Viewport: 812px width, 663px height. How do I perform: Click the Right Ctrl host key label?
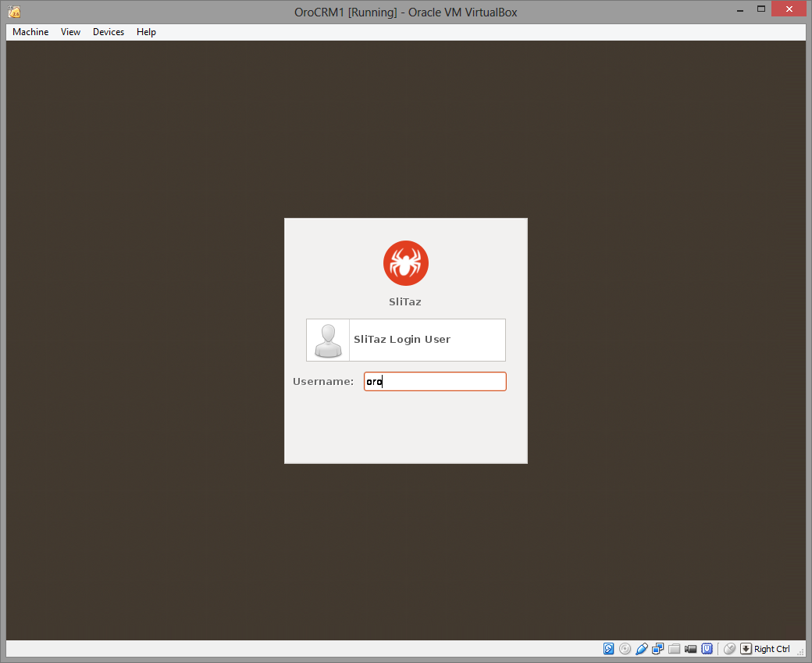pyautogui.click(x=771, y=649)
